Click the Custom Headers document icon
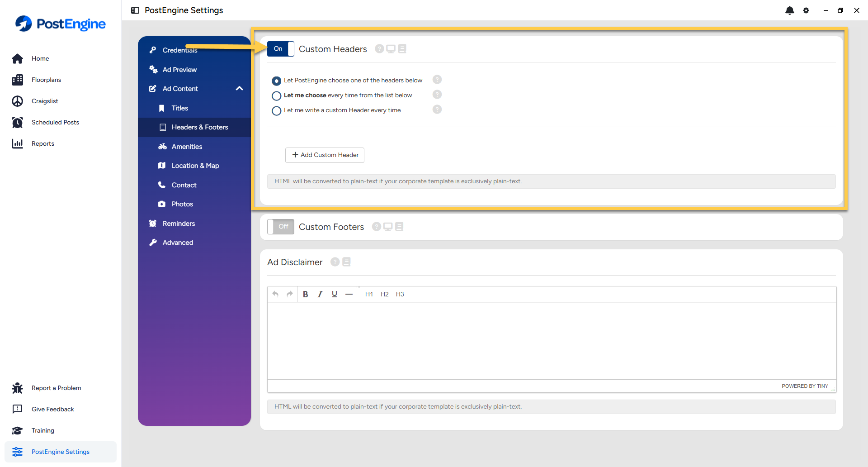This screenshot has height=467, width=868. pos(402,49)
